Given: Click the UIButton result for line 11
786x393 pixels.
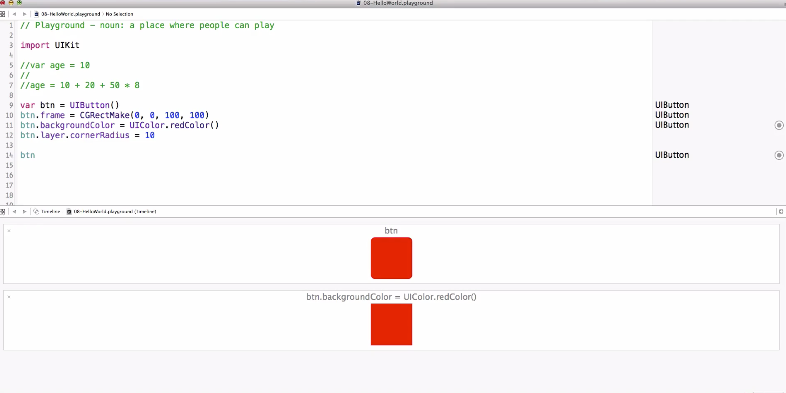Looking at the screenshot, I should (x=672, y=125).
